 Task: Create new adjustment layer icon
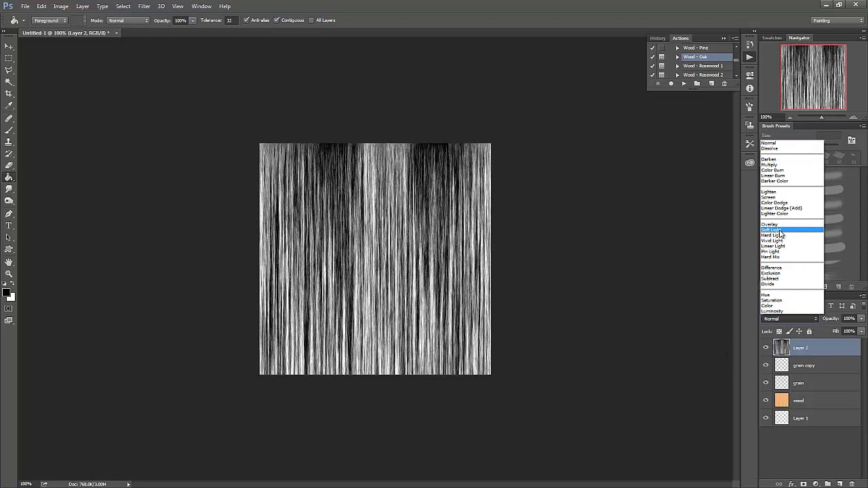(x=816, y=484)
